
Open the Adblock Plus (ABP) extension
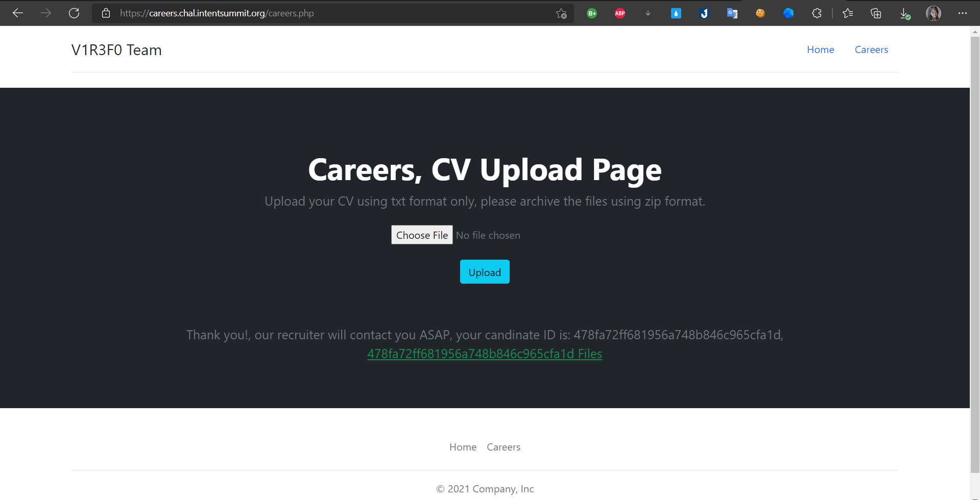(x=620, y=13)
